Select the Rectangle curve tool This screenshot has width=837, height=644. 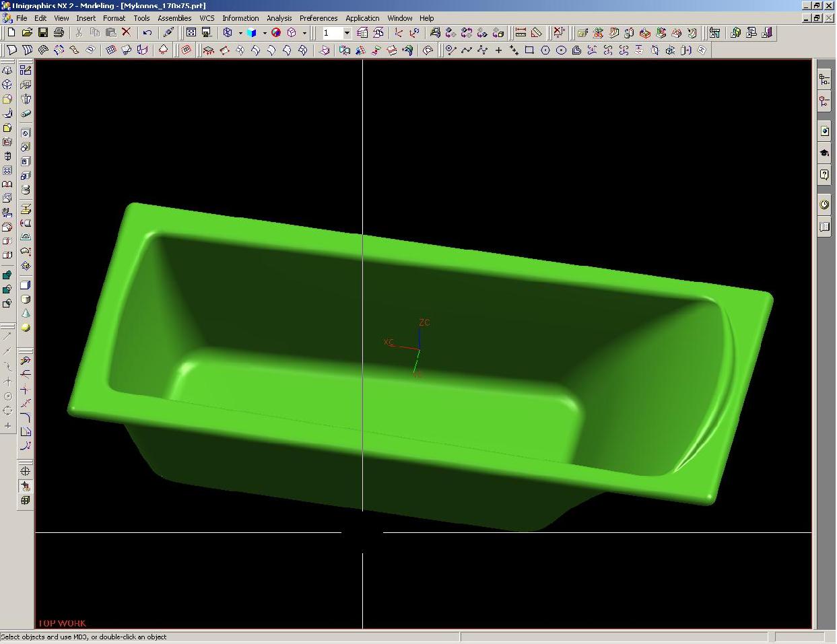pyautogui.click(x=529, y=50)
